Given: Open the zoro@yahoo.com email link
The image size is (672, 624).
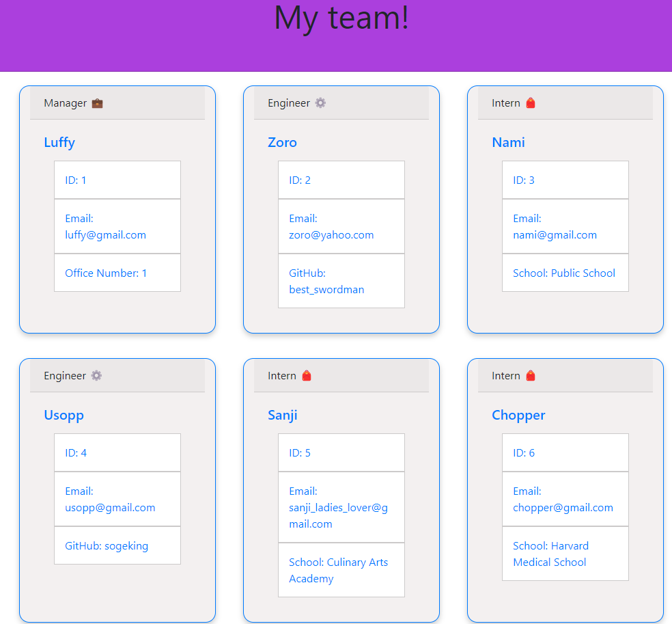Looking at the screenshot, I should coord(331,235).
